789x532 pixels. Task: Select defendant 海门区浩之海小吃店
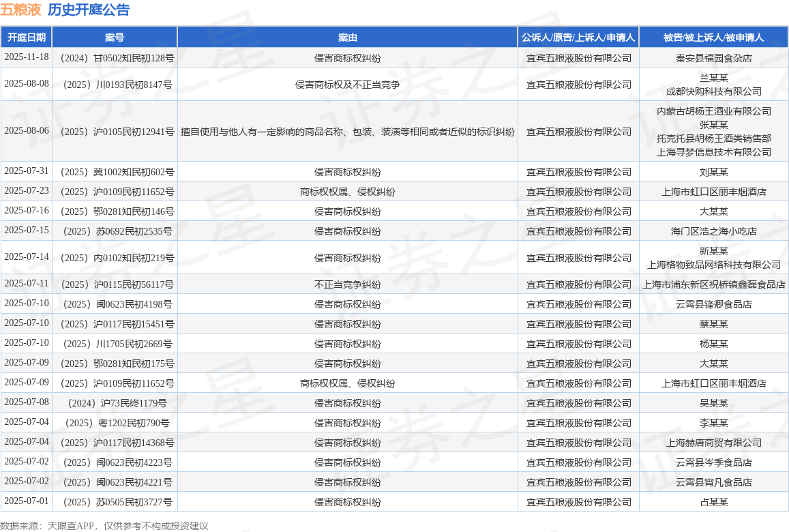click(713, 231)
